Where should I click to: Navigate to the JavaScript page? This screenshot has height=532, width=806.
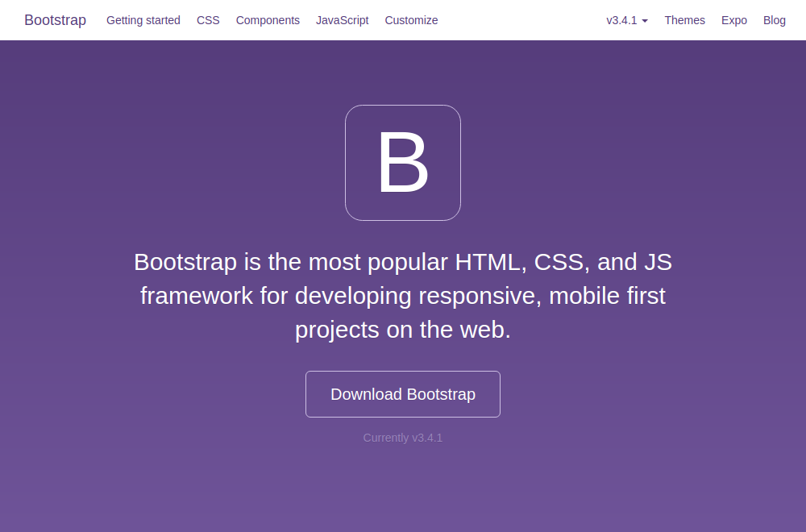[343, 20]
